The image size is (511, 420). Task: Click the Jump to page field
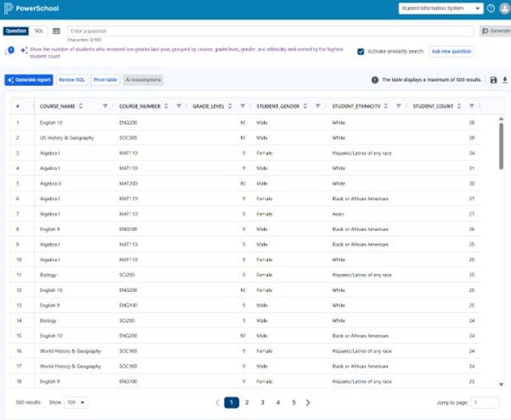pos(484,403)
